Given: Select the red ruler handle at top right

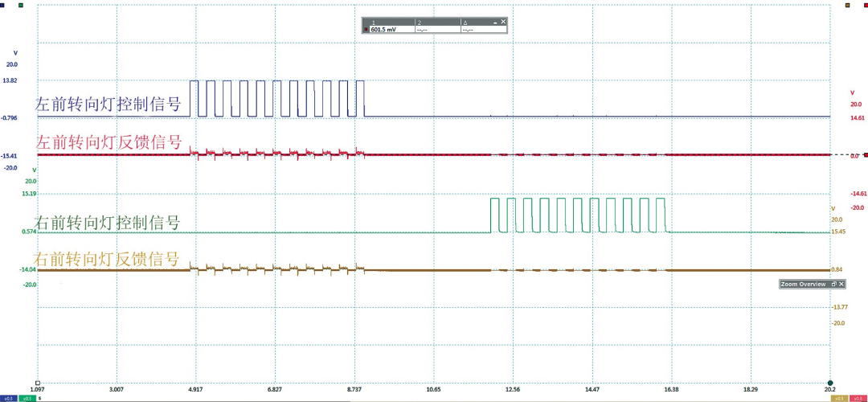Looking at the screenshot, I should pyautogui.click(x=865, y=5).
